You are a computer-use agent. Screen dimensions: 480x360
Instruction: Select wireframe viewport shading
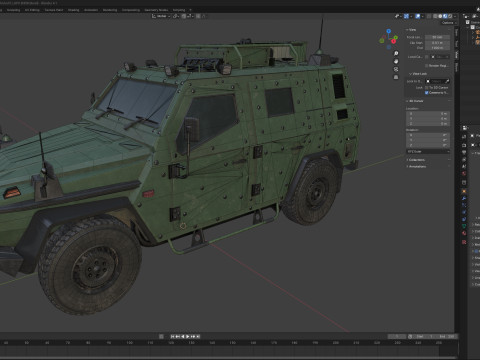point(435,16)
